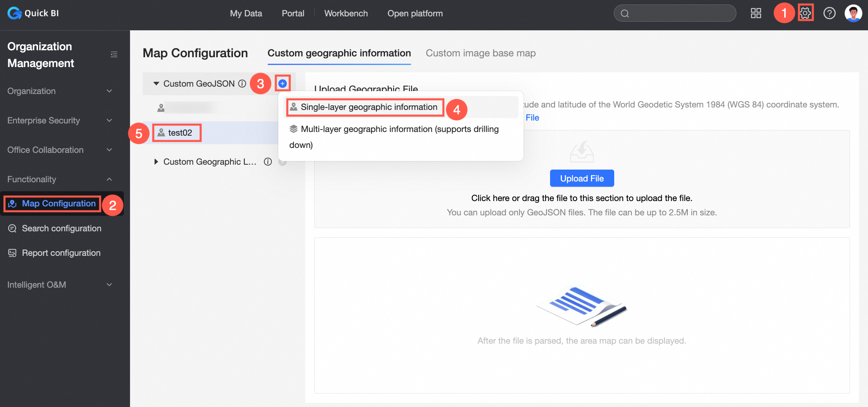Click the top search input field

[675, 13]
